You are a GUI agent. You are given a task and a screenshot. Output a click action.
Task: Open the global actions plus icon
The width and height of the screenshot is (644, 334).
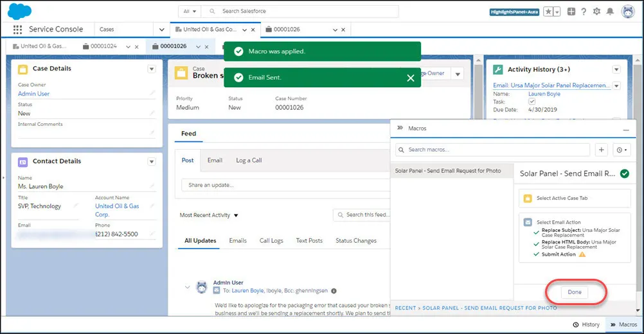pos(571,12)
